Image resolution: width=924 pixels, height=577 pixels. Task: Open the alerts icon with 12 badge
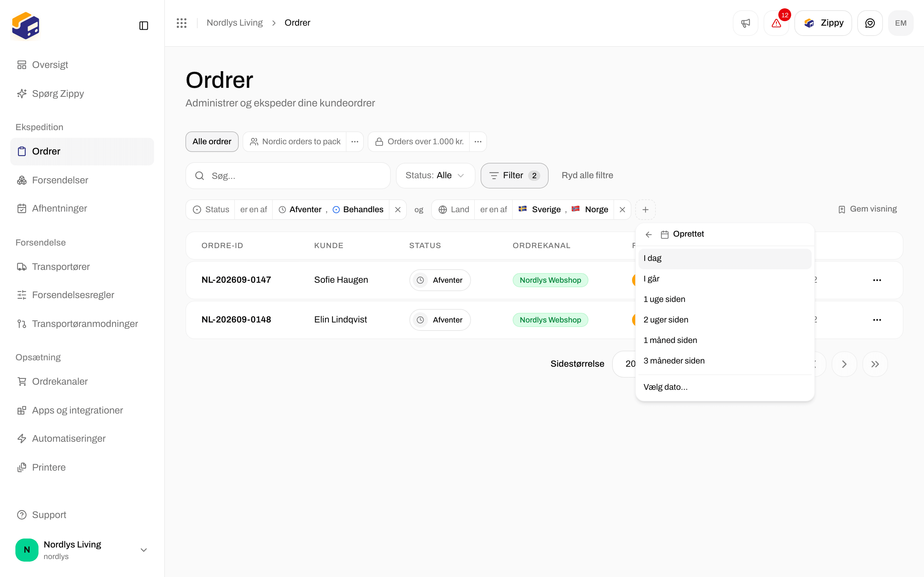(776, 23)
